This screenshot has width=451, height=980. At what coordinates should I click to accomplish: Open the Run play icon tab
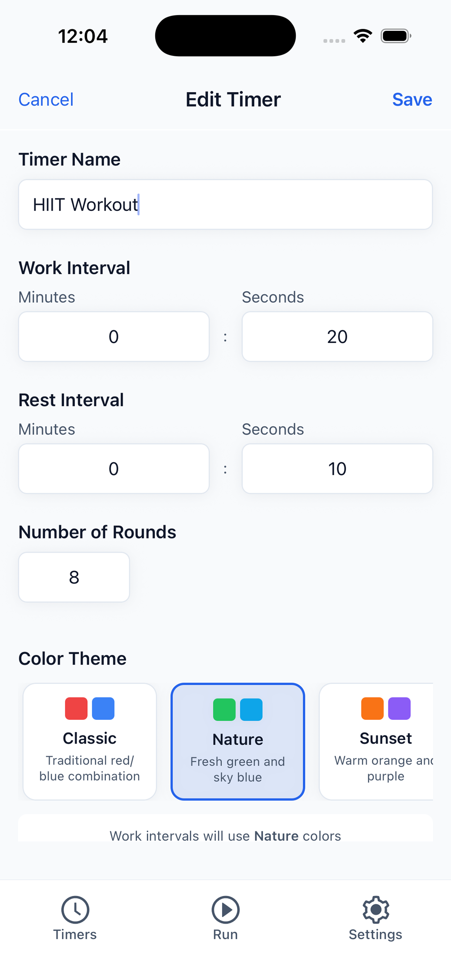tap(225, 910)
